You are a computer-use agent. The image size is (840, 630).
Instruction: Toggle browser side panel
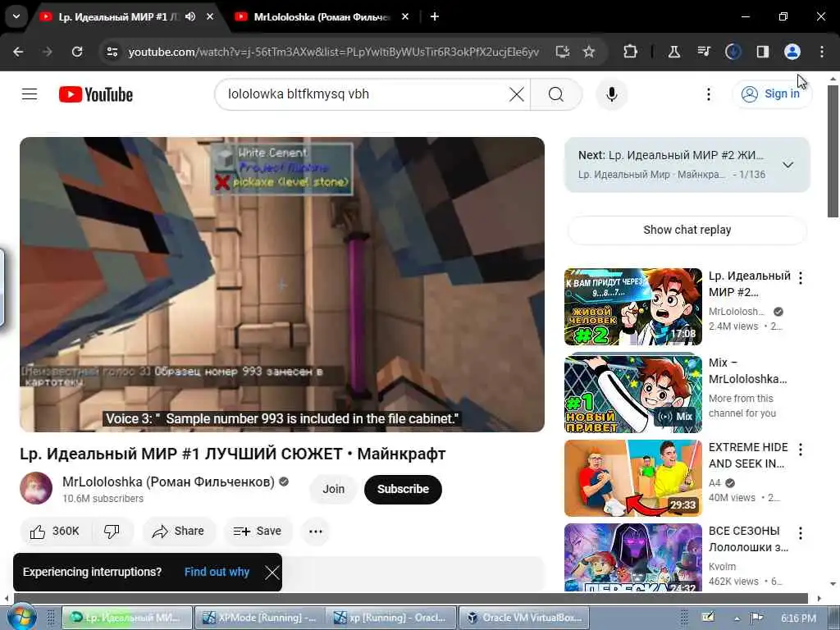[762, 52]
